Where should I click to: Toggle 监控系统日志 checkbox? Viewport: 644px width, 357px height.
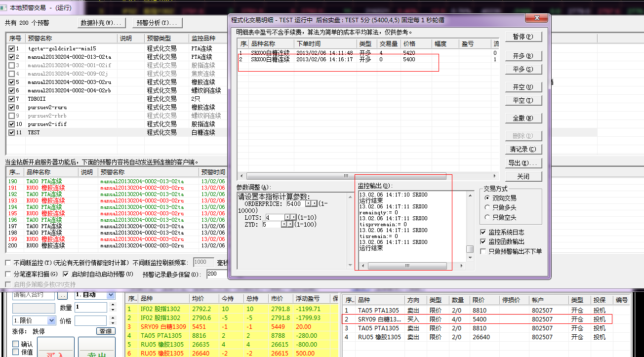[x=483, y=232]
